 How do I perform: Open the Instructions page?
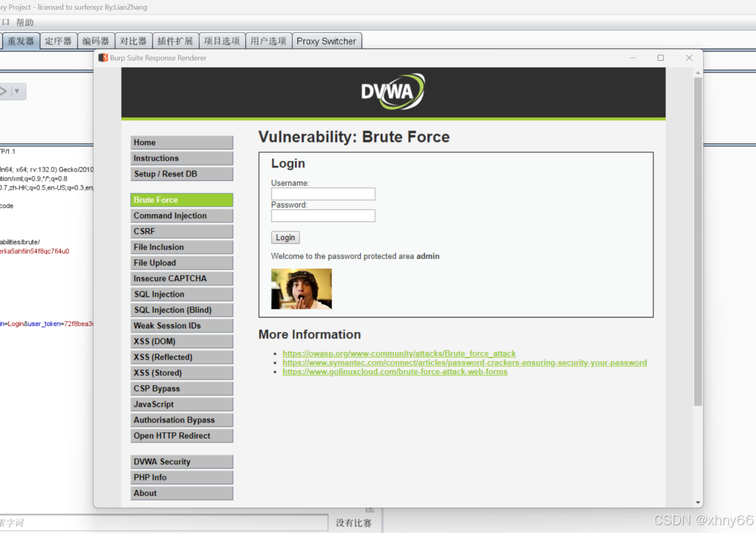tap(182, 158)
